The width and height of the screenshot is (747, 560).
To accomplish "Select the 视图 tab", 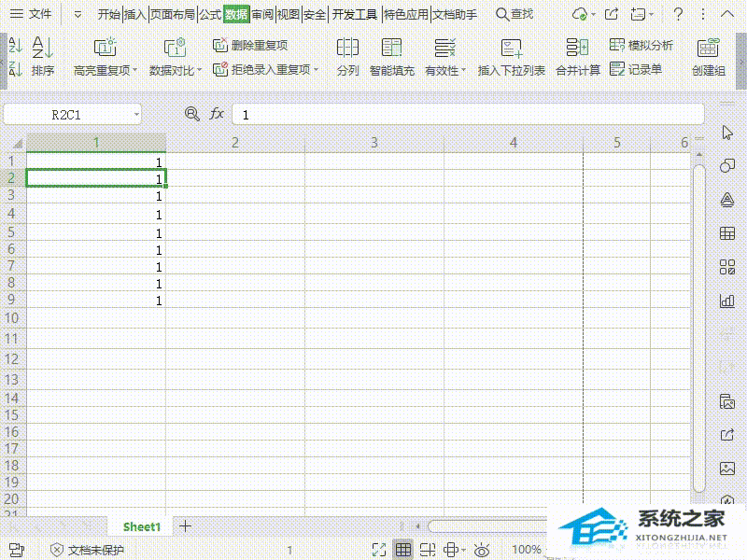I will coord(289,14).
